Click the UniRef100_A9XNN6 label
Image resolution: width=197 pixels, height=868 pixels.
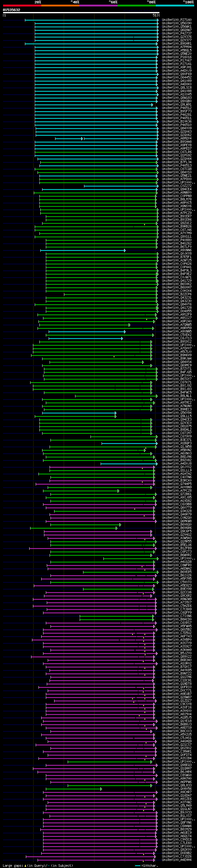(x=176, y=250)
